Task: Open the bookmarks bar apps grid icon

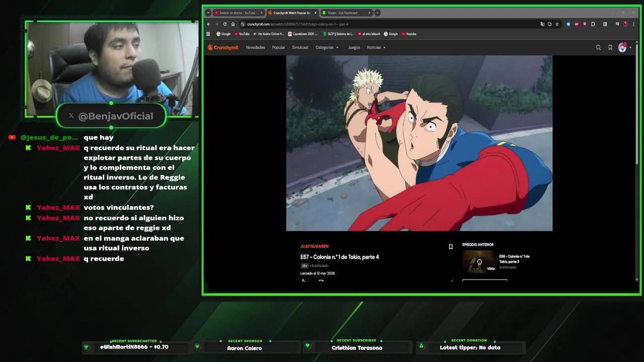Action: (x=208, y=34)
